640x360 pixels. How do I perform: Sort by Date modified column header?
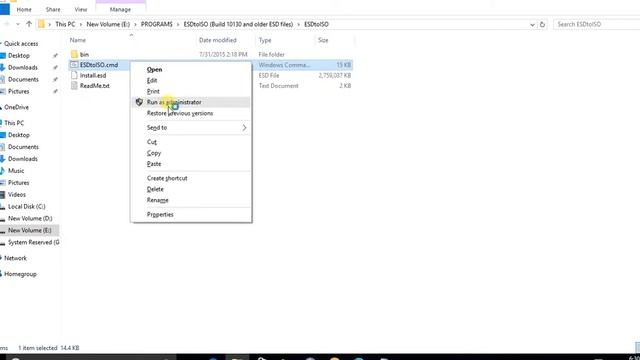pos(218,40)
